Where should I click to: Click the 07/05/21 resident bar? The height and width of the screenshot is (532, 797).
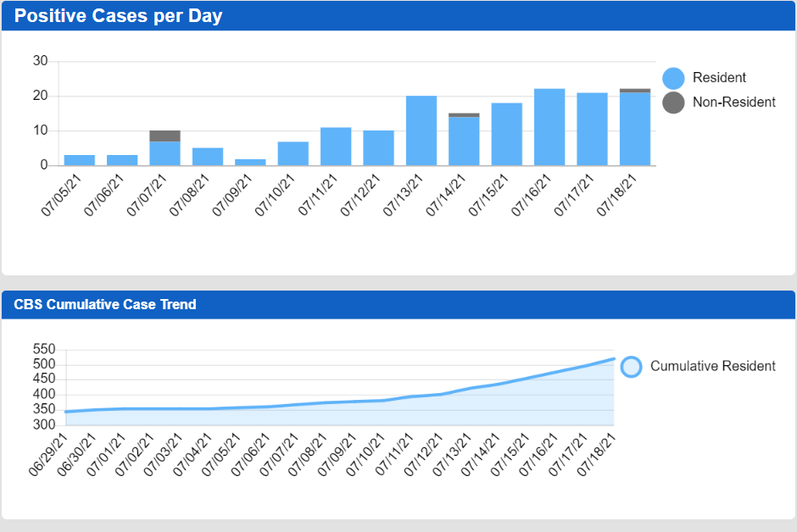[80, 160]
